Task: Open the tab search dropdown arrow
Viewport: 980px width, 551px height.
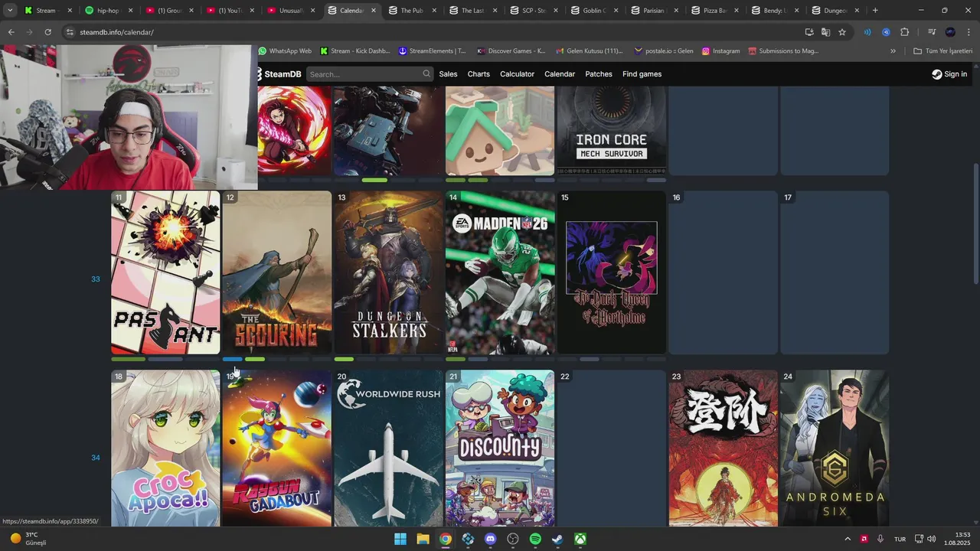Action: (x=10, y=11)
